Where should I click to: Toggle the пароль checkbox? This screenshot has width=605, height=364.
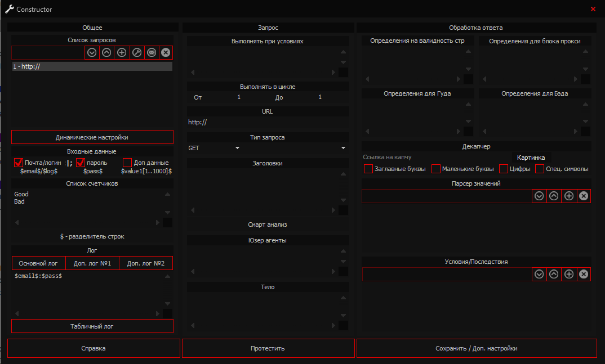(x=80, y=163)
